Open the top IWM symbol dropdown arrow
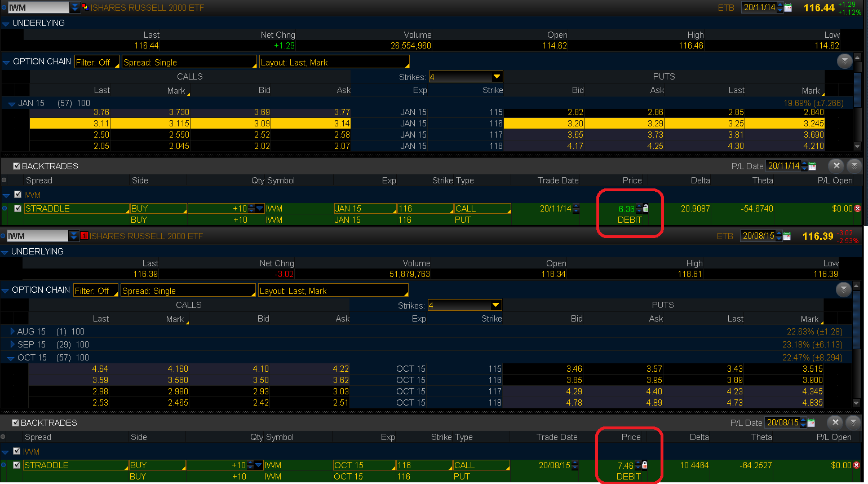Viewport: 868px width, 484px height. tap(75, 7)
